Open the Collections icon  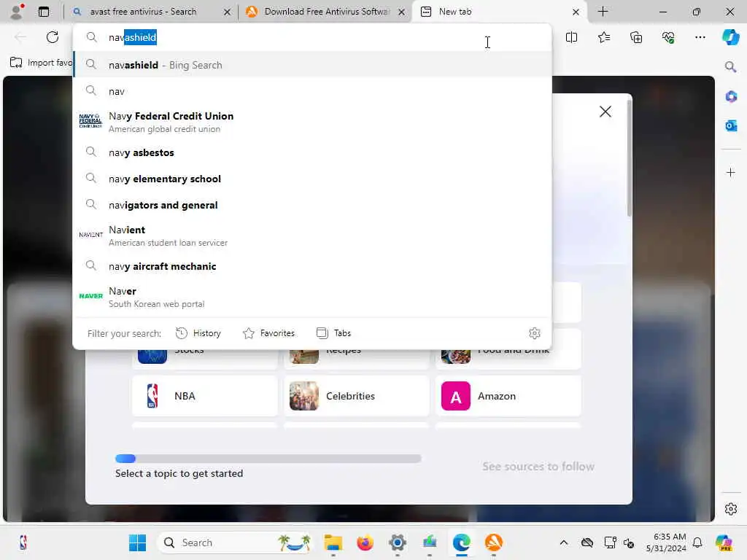pyautogui.click(x=636, y=37)
